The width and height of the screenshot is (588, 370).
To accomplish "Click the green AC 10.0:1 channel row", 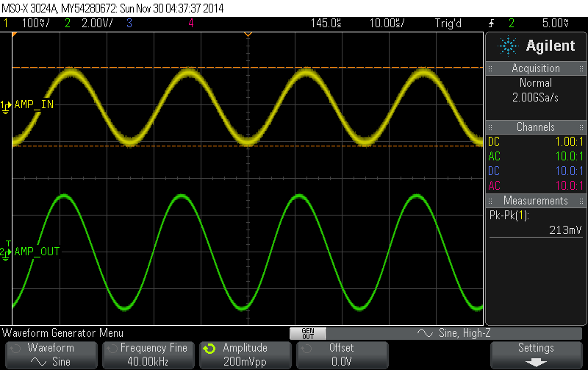I will 536,157.
